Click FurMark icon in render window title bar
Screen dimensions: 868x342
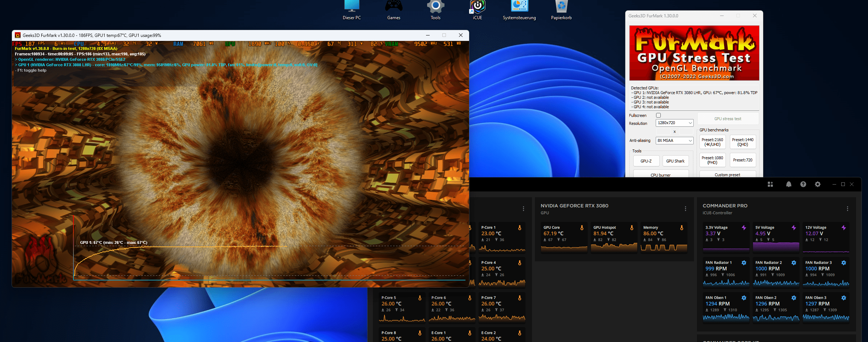tap(18, 35)
